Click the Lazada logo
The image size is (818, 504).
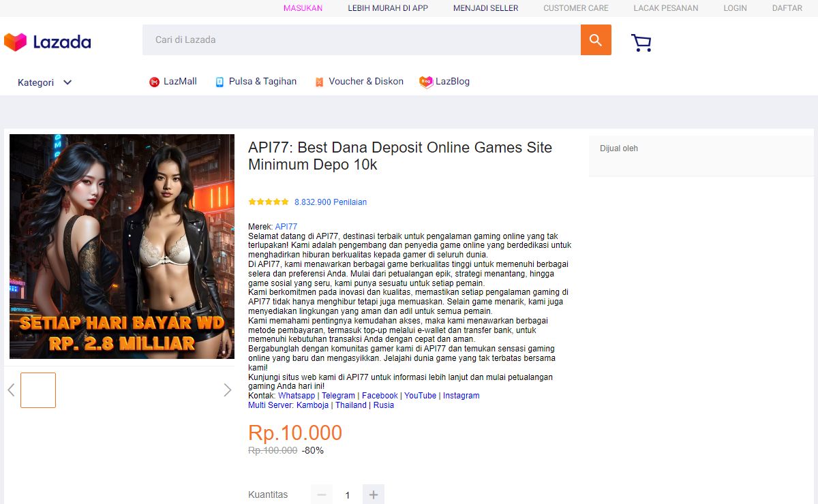[x=47, y=42]
